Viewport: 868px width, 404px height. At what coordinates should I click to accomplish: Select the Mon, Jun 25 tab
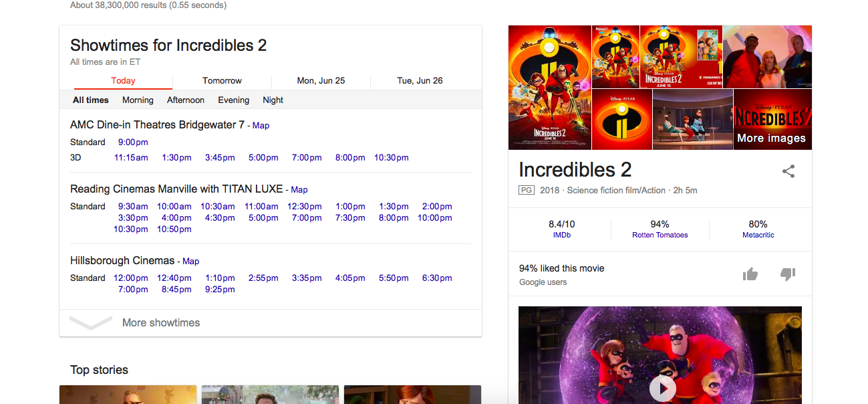point(321,81)
